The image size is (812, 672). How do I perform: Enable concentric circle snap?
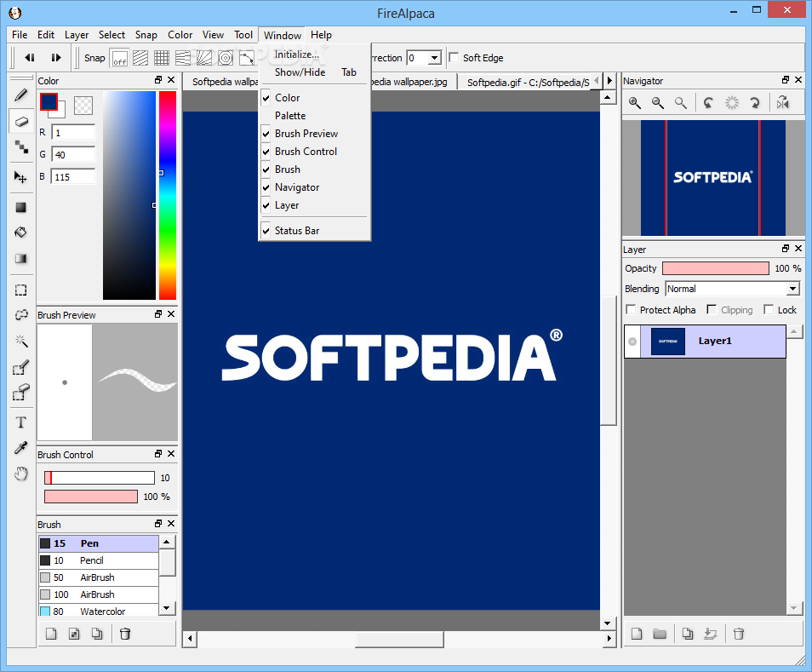coord(226,58)
